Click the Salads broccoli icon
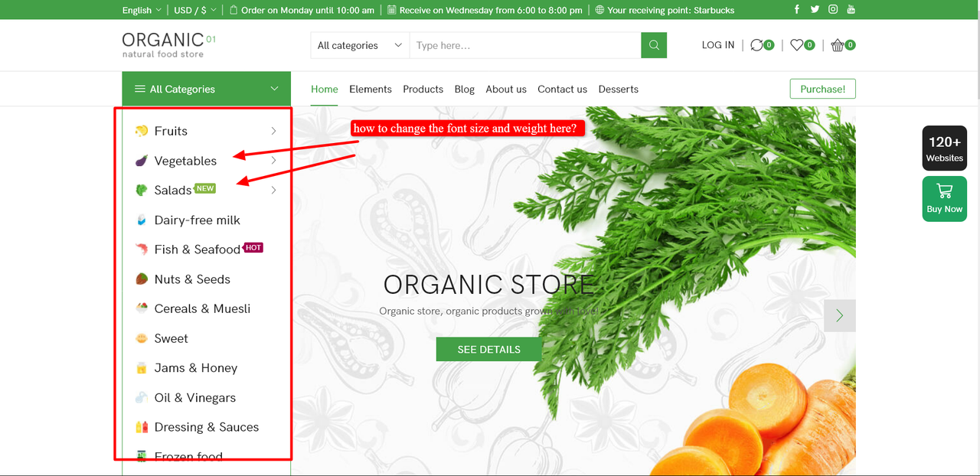 [x=141, y=190]
